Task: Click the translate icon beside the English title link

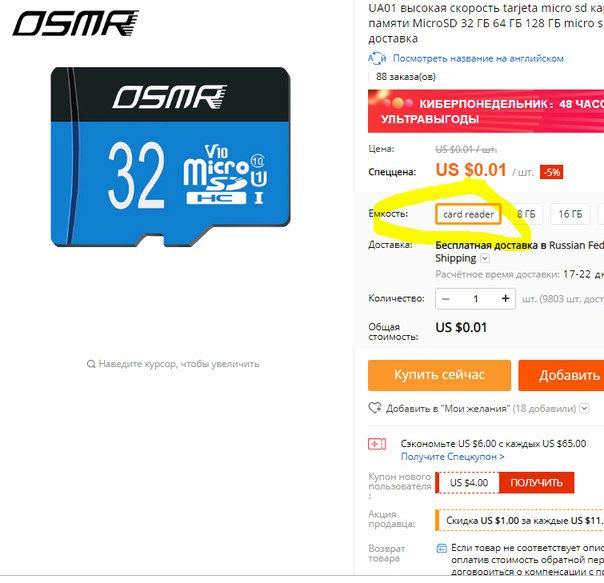Action: tap(377, 59)
